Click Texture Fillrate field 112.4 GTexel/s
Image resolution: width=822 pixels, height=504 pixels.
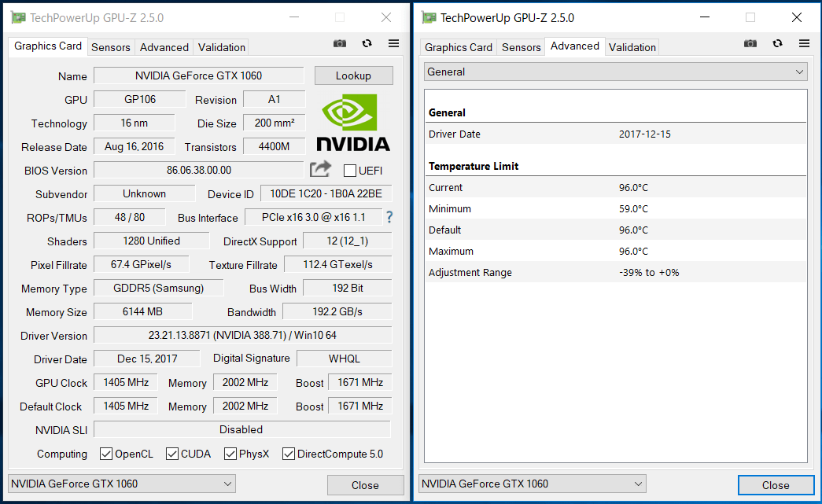(338, 264)
